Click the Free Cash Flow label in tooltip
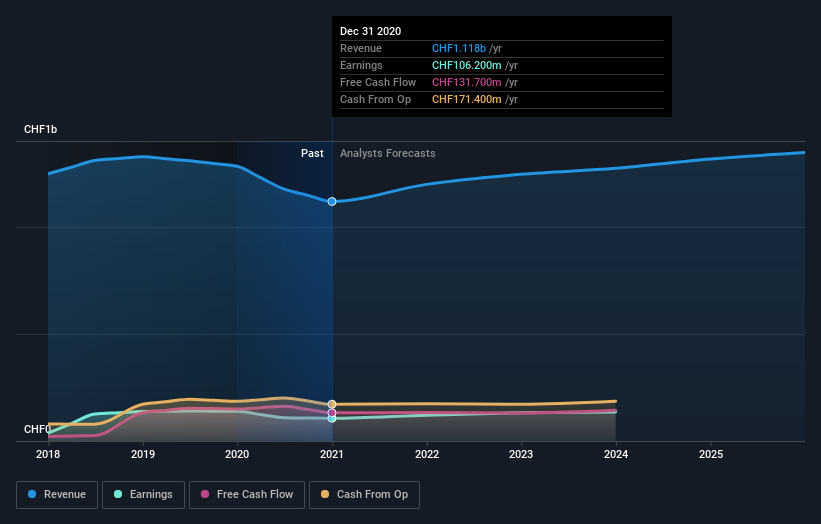Viewport: 821px width, 524px height. [378, 82]
